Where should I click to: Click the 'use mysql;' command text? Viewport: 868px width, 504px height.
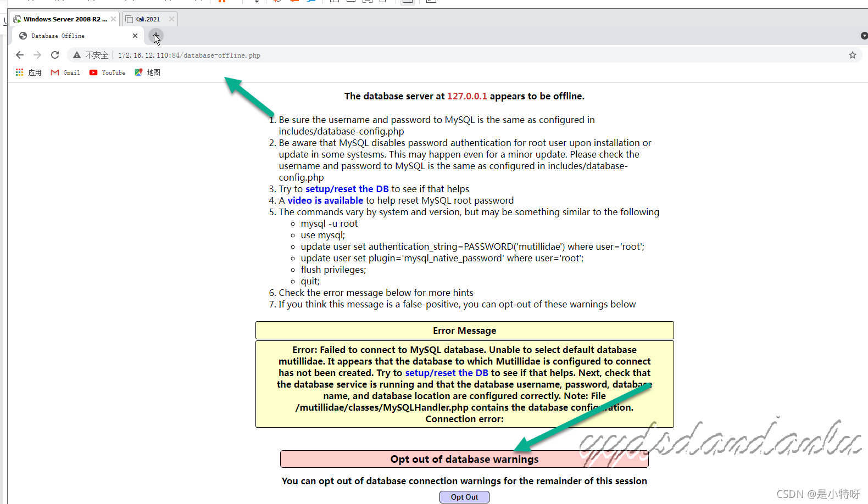pyautogui.click(x=323, y=235)
